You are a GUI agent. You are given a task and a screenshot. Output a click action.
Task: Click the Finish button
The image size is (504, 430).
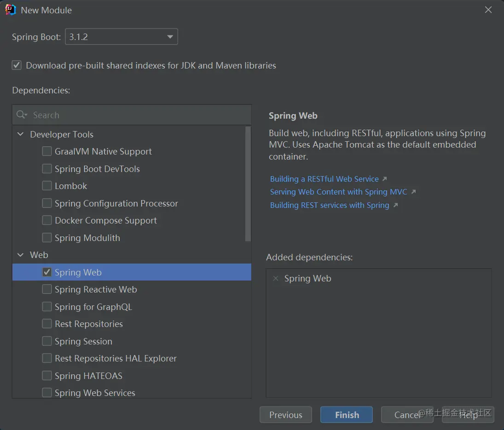[x=347, y=414]
